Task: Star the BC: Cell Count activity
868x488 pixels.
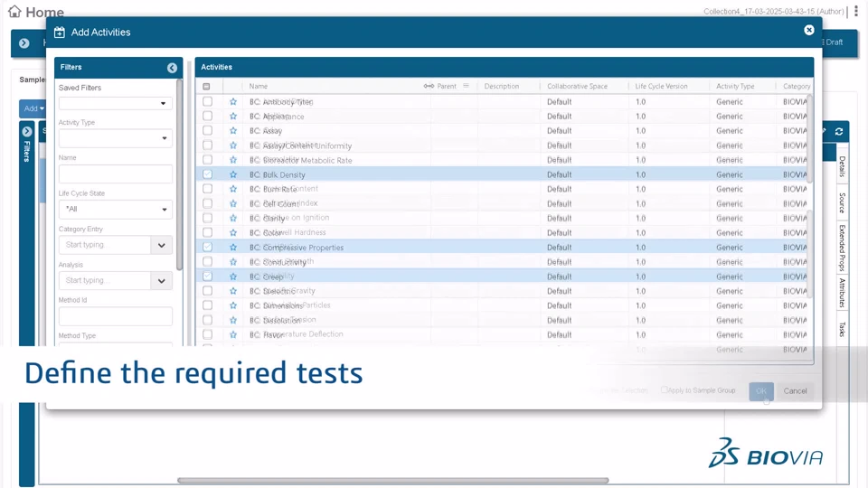Action: click(x=233, y=203)
